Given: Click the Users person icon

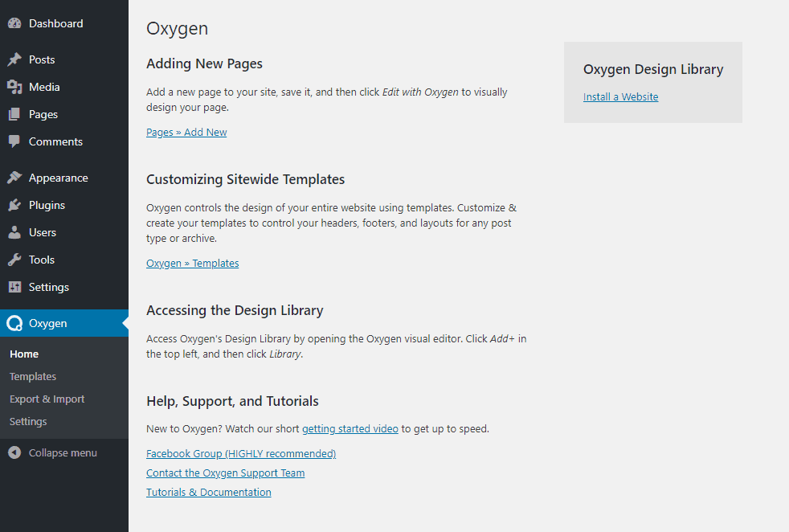Looking at the screenshot, I should [14, 231].
